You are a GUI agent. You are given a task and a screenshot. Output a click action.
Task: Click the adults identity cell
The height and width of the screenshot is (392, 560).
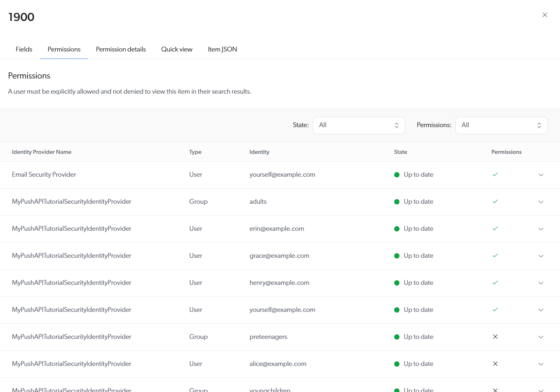[x=258, y=201]
